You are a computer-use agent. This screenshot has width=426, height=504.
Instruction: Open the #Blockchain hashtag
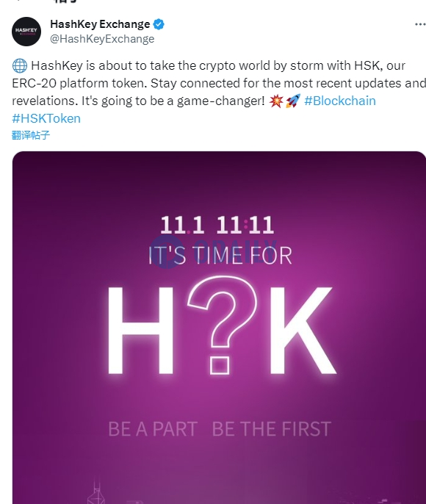click(340, 101)
